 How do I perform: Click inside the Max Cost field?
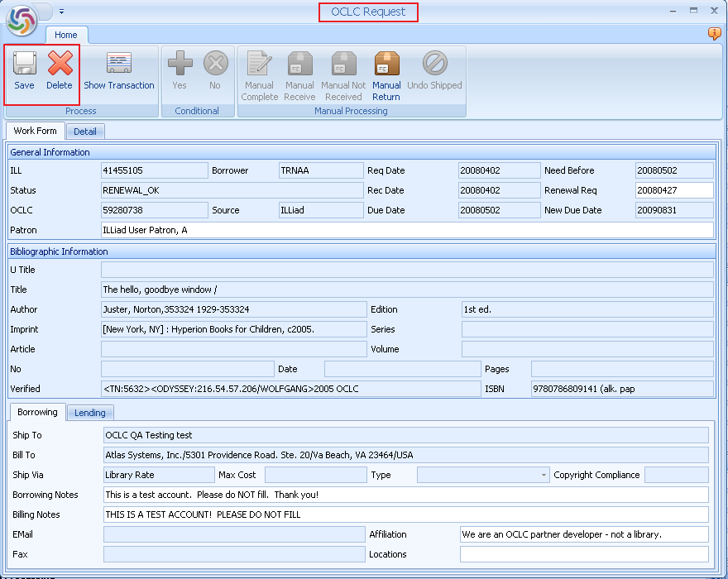click(x=314, y=474)
